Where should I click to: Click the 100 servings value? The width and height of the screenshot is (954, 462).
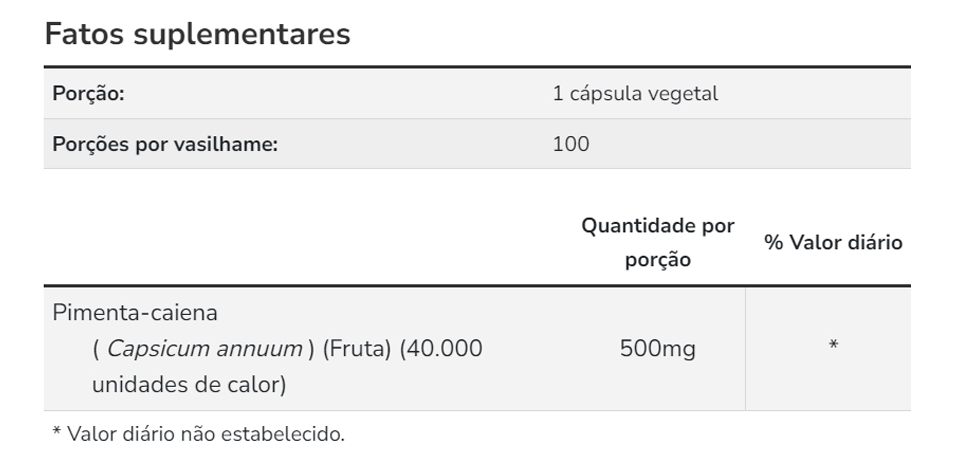[571, 144]
